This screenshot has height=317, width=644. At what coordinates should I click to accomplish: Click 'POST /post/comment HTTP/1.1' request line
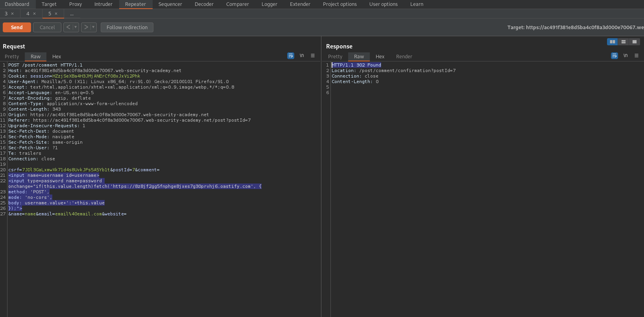[x=46, y=65]
